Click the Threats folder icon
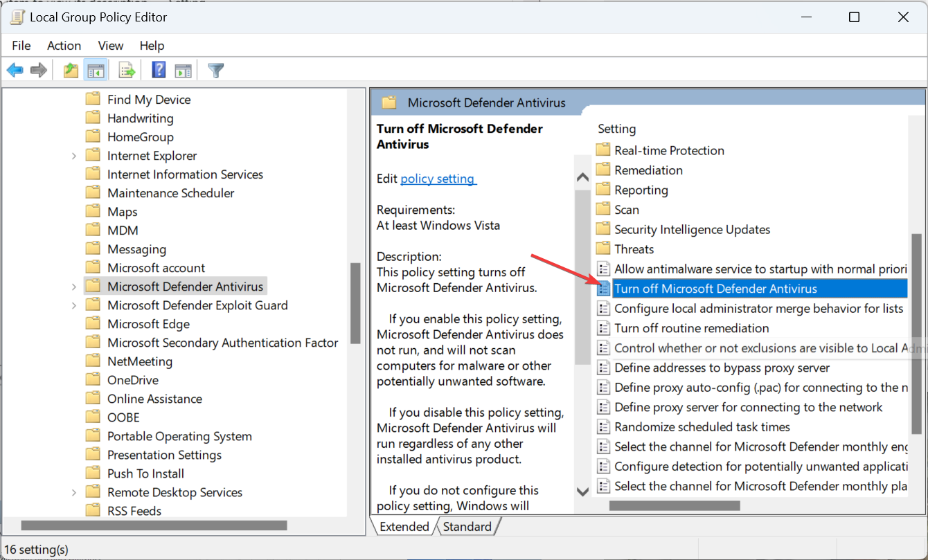928x560 pixels. pos(603,249)
